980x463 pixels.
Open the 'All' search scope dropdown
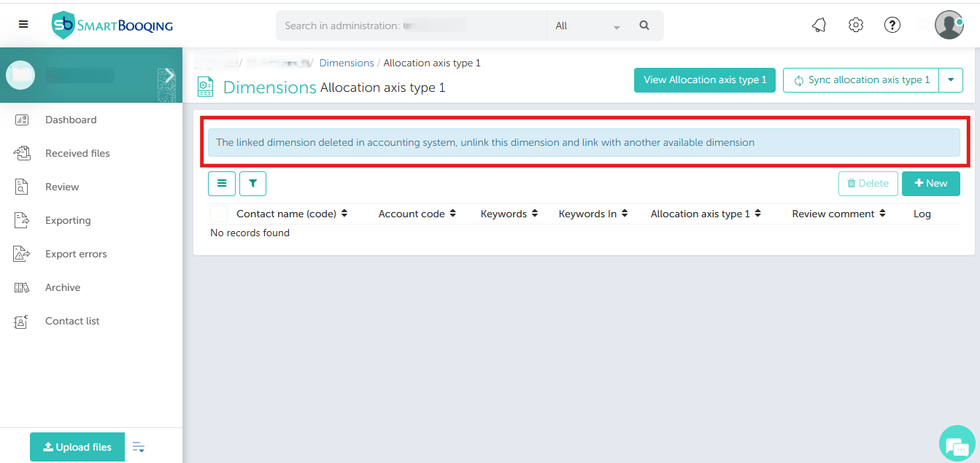point(587,26)
